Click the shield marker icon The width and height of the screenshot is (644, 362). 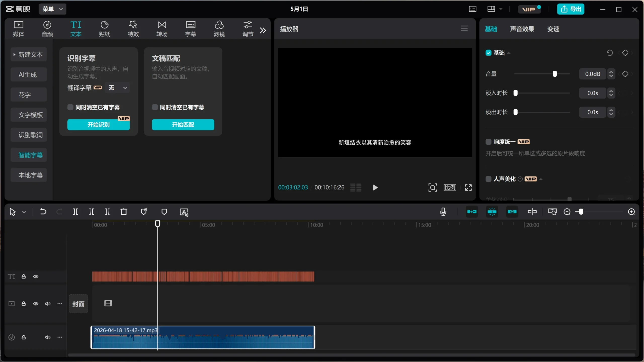pos(164,212)
